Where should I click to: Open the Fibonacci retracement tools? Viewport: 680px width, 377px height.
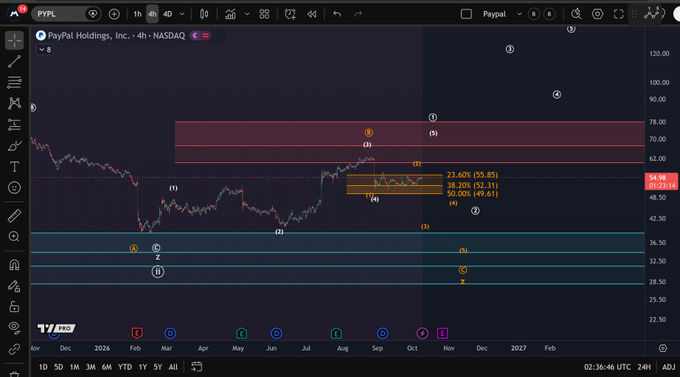(x=14, y=82)
